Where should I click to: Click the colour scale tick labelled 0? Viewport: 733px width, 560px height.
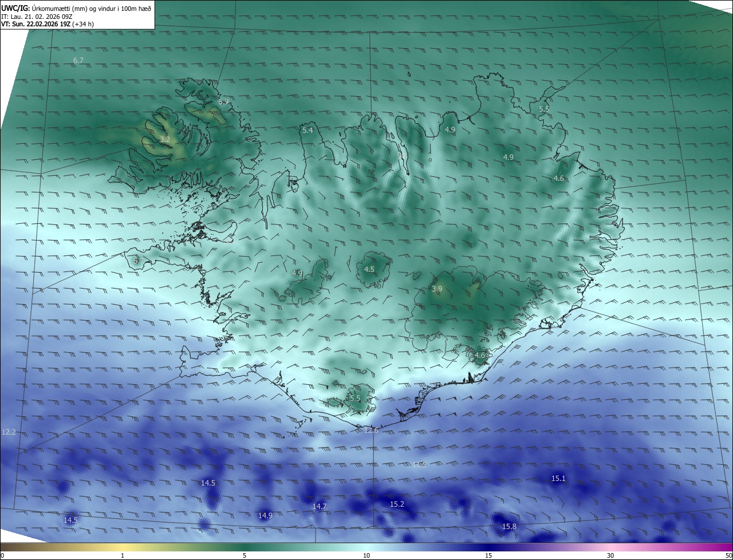coord(2,556)
